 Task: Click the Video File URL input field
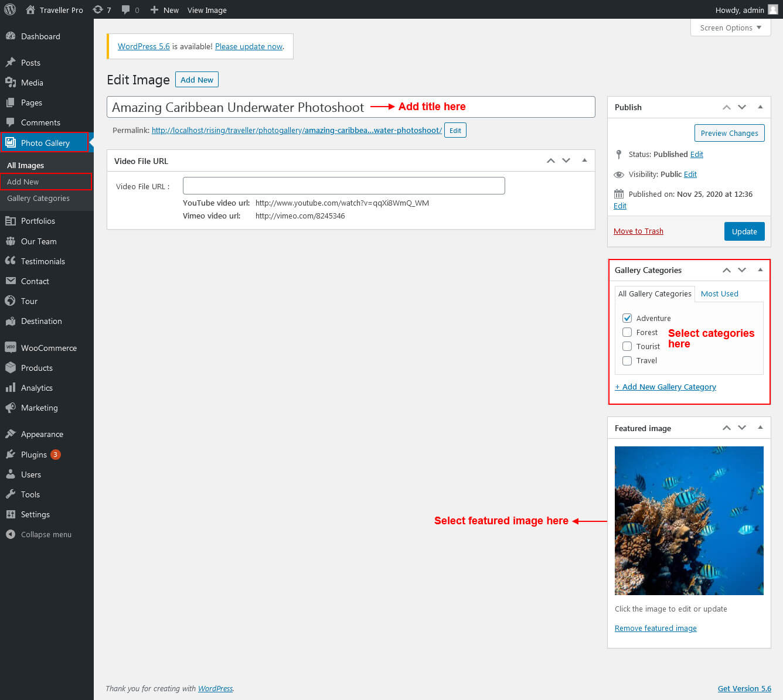(343, 186)
